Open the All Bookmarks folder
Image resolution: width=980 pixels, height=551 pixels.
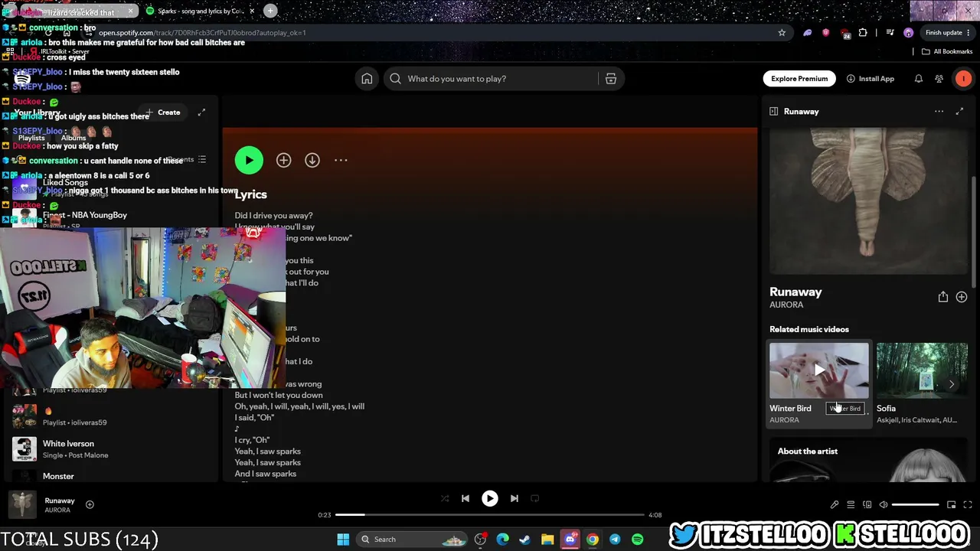tap(947, 51)
